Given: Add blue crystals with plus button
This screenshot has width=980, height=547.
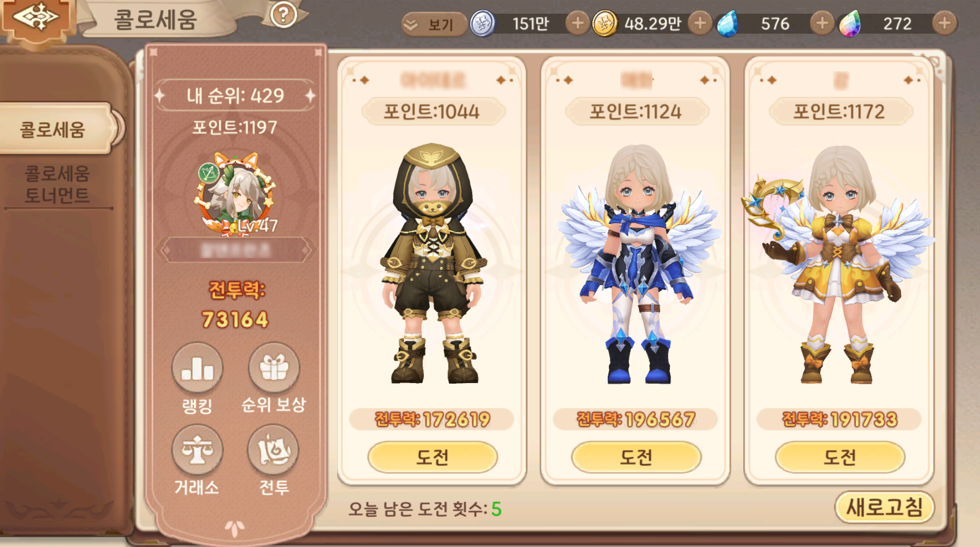Looking at the screenshot, I should 822,23.
